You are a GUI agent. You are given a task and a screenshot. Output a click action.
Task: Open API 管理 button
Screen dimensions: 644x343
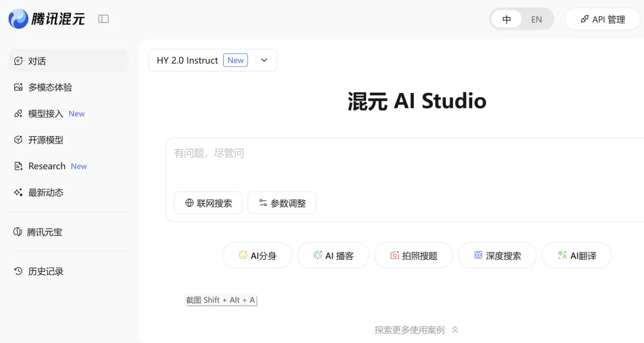603,19
